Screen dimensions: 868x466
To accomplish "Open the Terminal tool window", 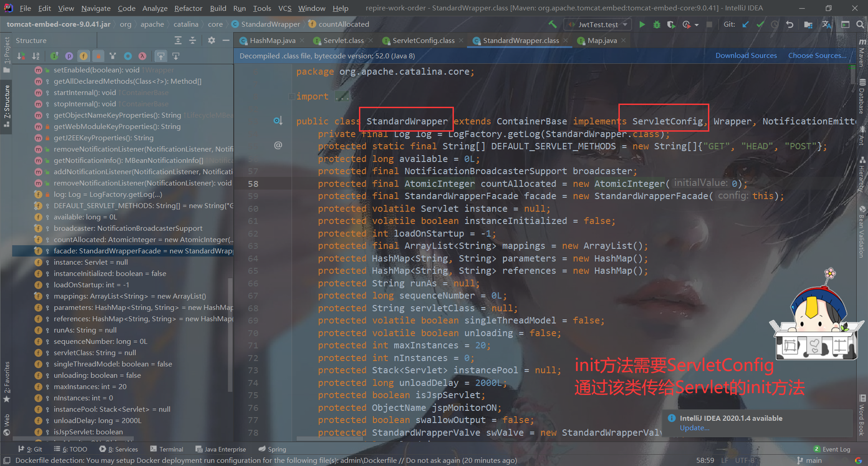I will pyautogui.click(x=166, y=449).
